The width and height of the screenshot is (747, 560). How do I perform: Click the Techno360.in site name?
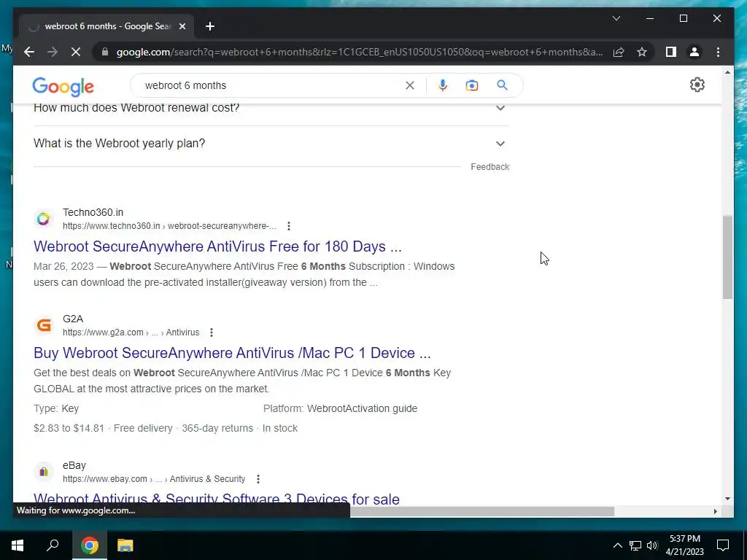coord(93,212)
